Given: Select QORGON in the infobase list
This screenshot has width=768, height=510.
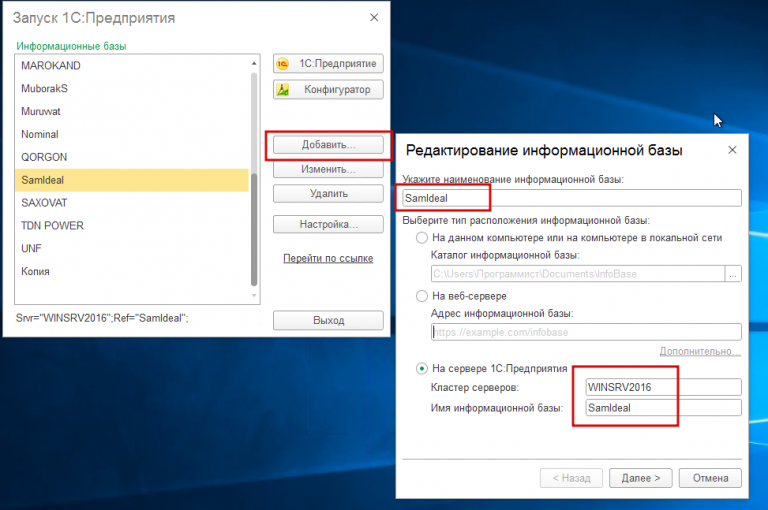Looking at the screenshot, I should [x=132, y=157].
